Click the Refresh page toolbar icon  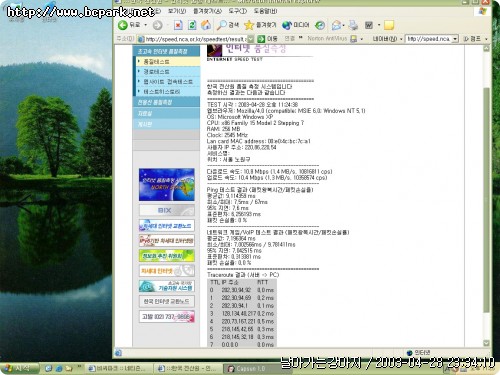192,25
